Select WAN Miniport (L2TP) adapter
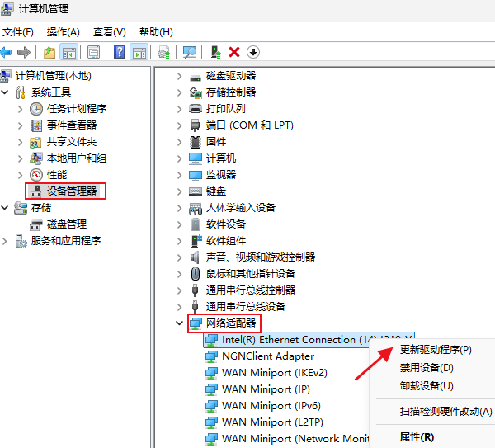This screenshot has height=448, width=495. pyautogui.click(x=272, y=422)
